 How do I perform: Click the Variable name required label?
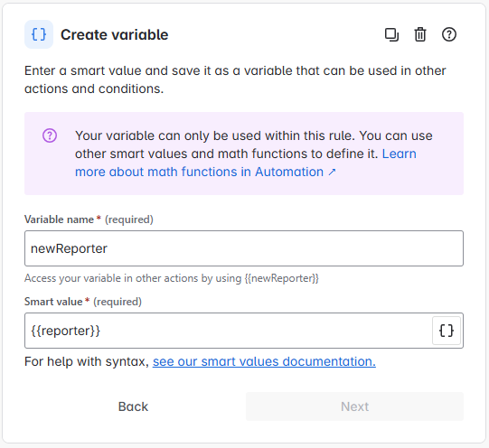pos(89,219)
